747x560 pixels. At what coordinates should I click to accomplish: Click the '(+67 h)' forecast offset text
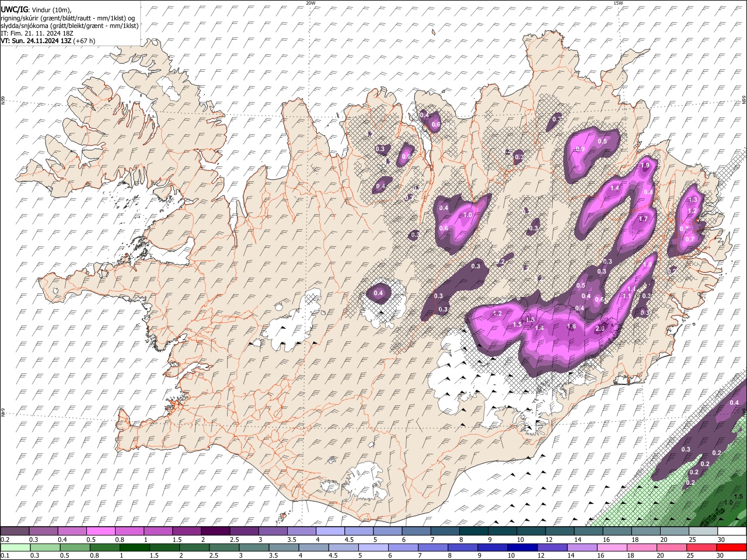point(85,41)
